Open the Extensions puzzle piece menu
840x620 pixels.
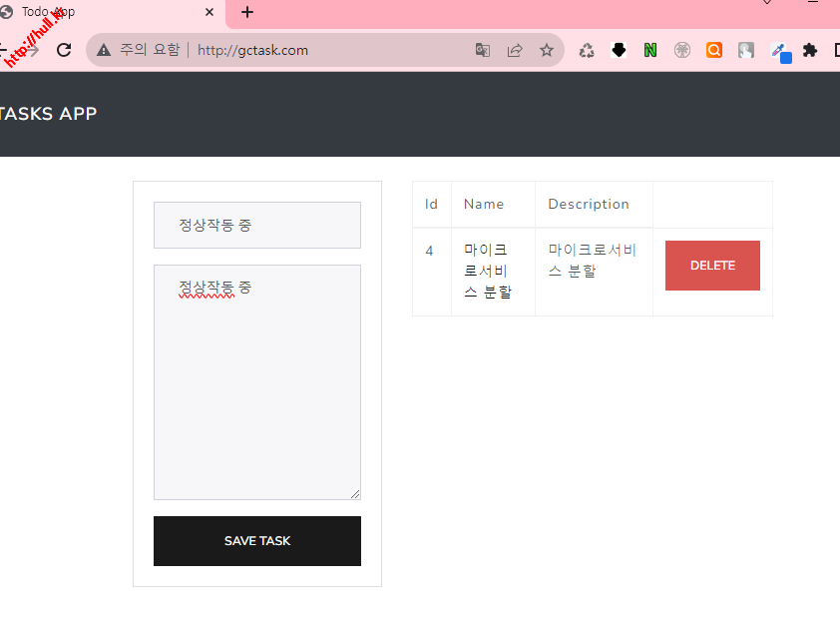810,50
